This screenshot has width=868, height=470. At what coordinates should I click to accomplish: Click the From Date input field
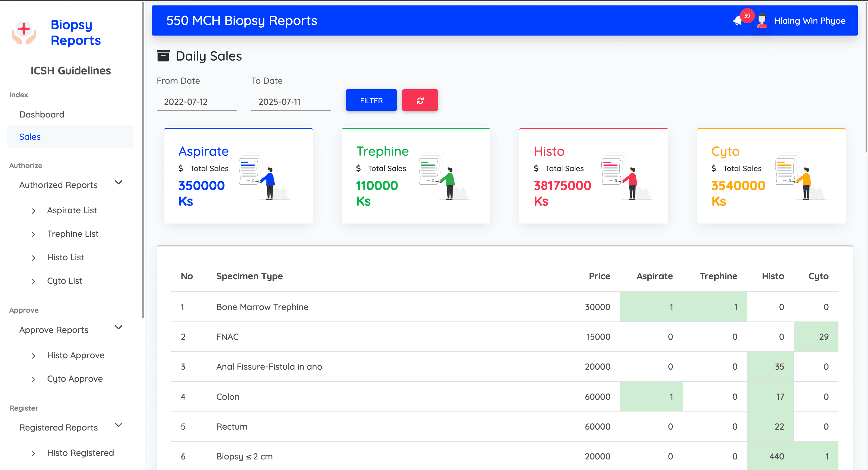click(x=197, y=102)
